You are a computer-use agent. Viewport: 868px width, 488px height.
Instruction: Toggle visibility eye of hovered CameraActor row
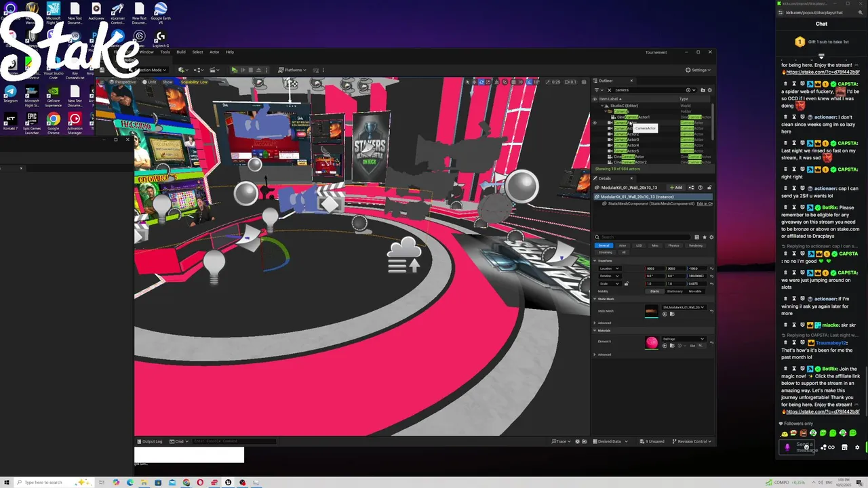pos(595,123)
